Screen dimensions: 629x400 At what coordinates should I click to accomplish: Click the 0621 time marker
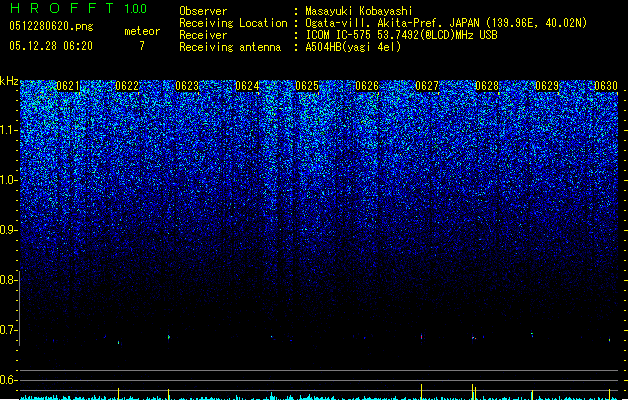(x=68, y=86)
